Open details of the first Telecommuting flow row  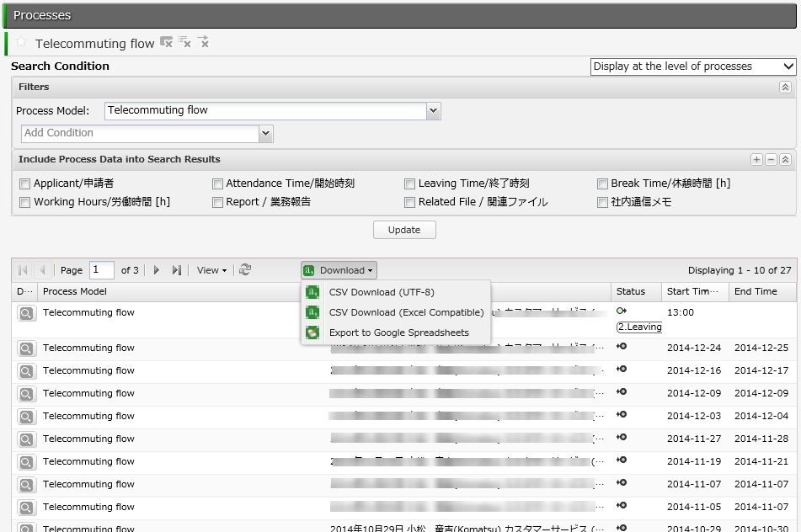coord(26,313)
